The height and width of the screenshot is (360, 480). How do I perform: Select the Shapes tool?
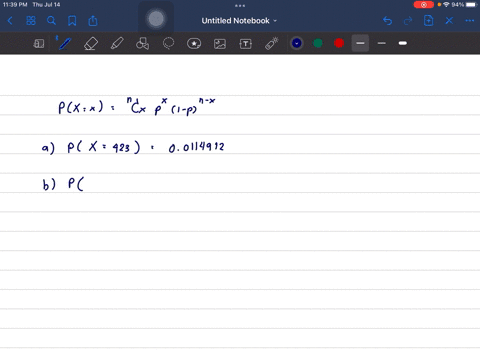(142, 44)
